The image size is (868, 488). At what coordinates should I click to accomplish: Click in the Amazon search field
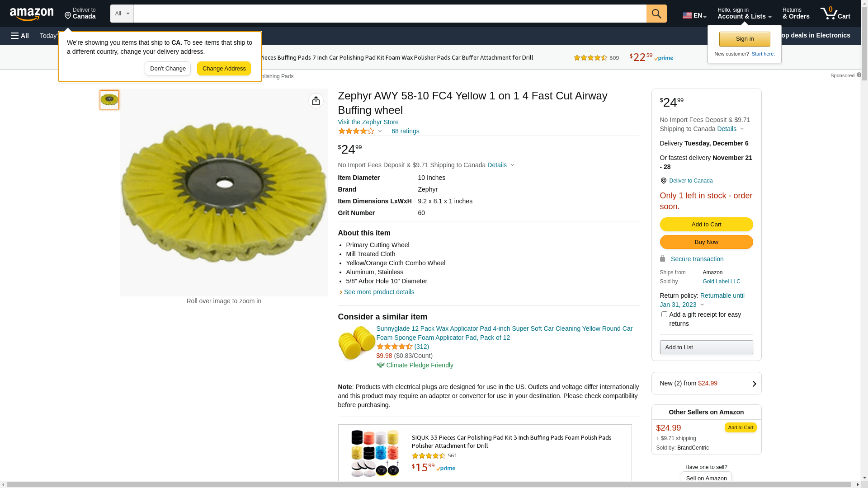click(390, 14)
